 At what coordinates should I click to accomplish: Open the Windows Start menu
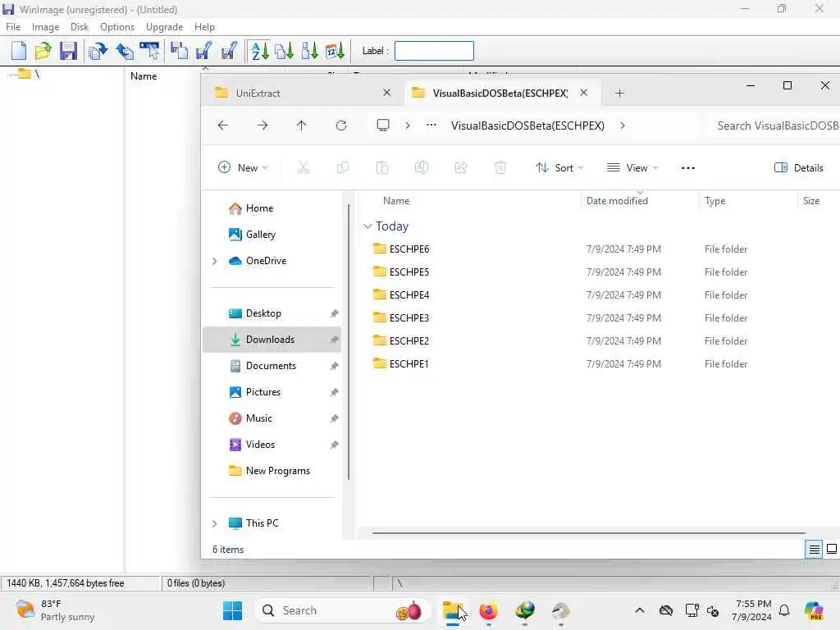click(x=232, y=610)
